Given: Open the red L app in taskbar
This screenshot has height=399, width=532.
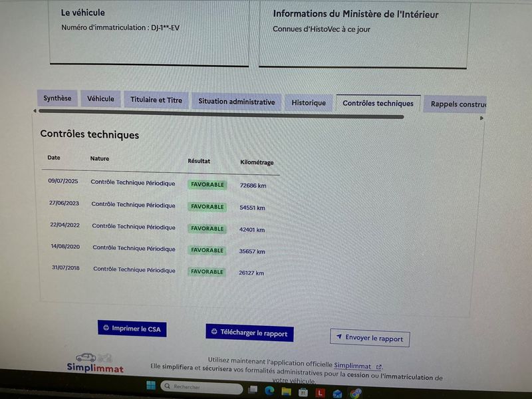Looking at the screenshot, I should click(x=320, y=393).
